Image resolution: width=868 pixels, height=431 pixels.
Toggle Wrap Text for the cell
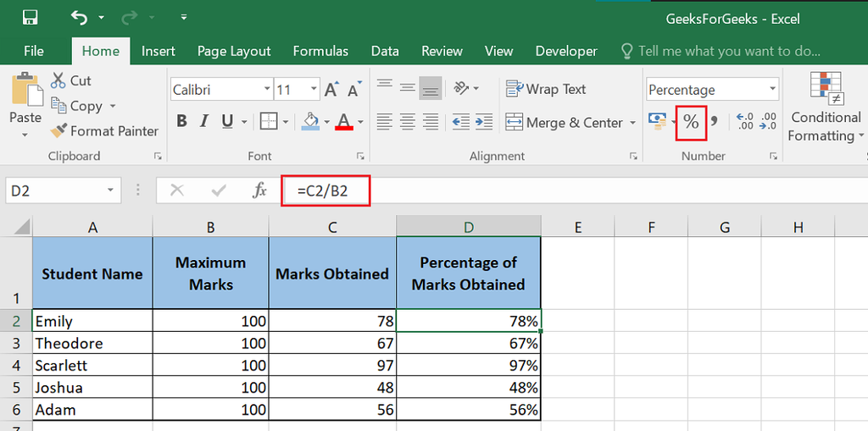click(546, 89)
